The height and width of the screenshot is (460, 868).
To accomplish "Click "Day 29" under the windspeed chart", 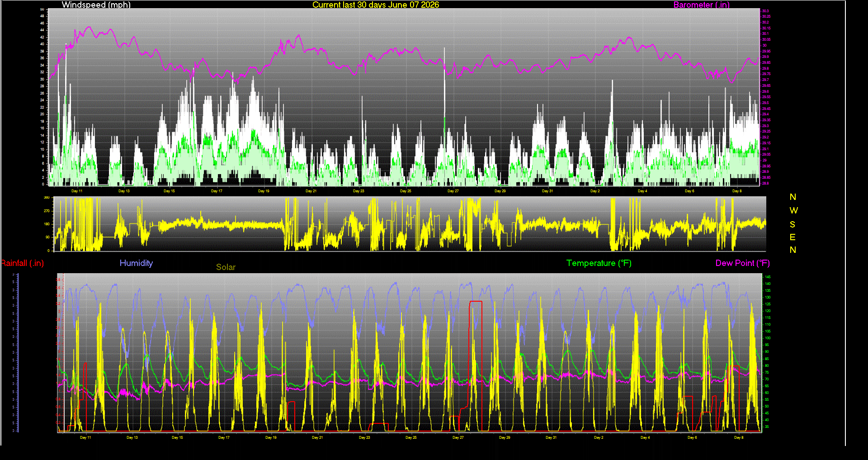I will pyautogui.click(x=500, y=191).
